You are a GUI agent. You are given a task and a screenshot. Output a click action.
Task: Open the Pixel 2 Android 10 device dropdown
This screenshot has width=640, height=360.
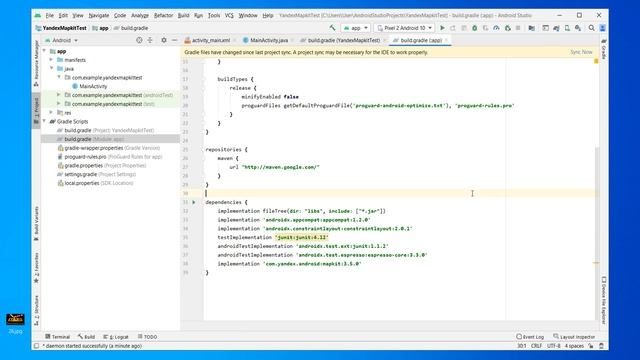[x=404, y=28]
